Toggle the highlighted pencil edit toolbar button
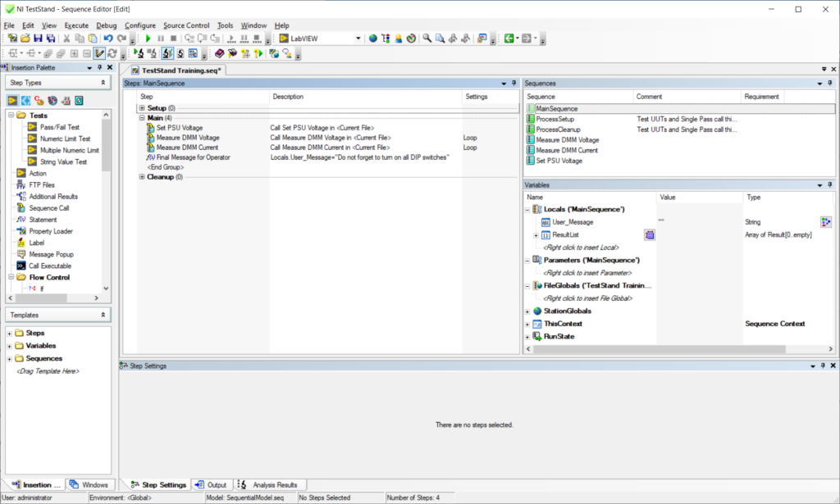 point(99,53)
